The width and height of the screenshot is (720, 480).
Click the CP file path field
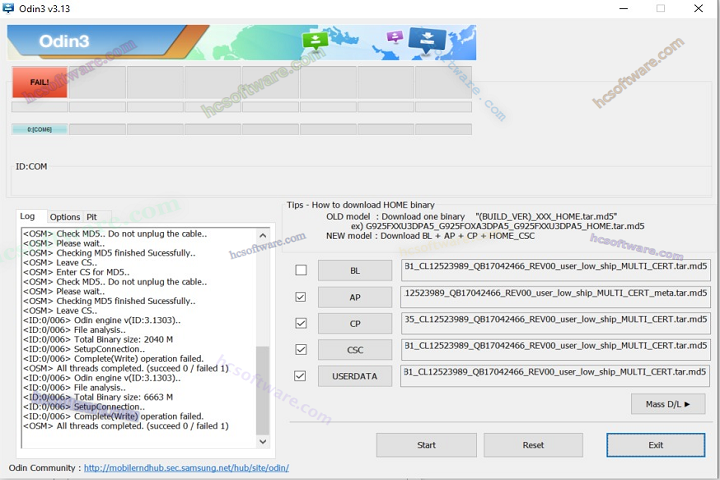(x=555, y=323)
